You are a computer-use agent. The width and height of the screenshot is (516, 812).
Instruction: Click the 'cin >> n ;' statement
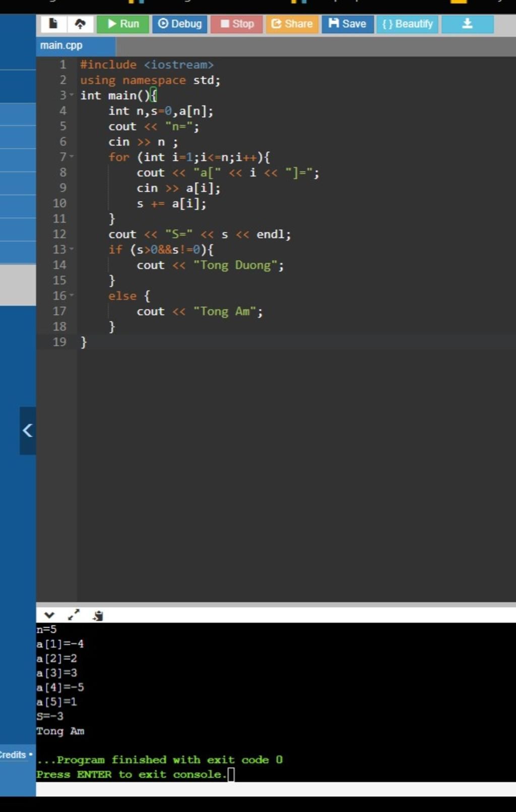coord(143,142)
